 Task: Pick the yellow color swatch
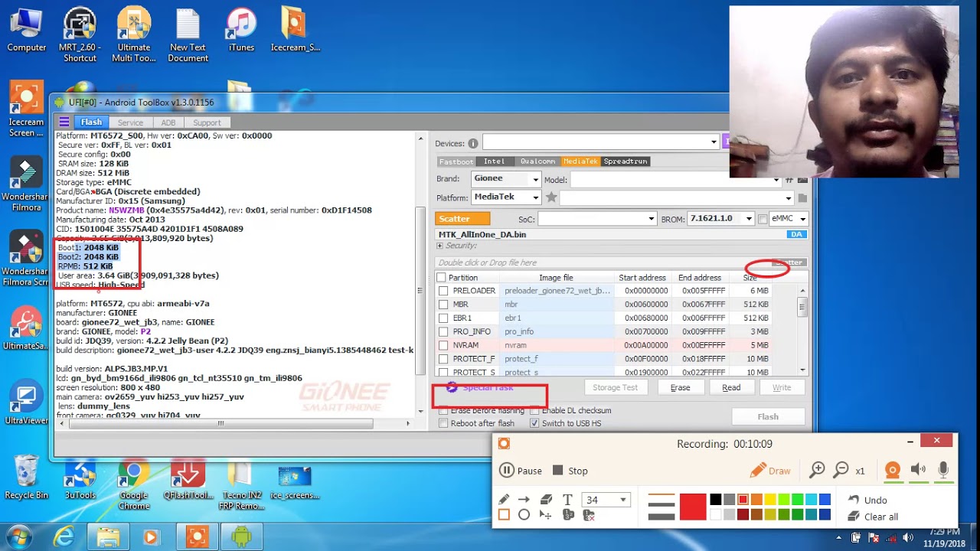[x=770, y=500]
